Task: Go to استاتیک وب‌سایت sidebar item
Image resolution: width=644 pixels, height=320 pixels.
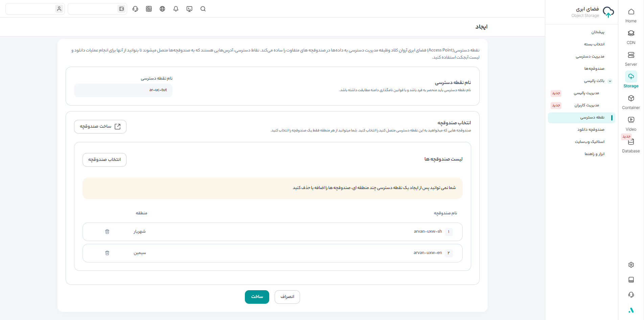Action: [590, 142]
